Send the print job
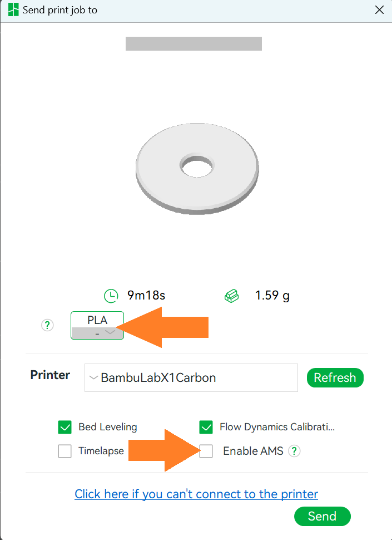The width and height of the screenshot is (392, 540). 322,516
